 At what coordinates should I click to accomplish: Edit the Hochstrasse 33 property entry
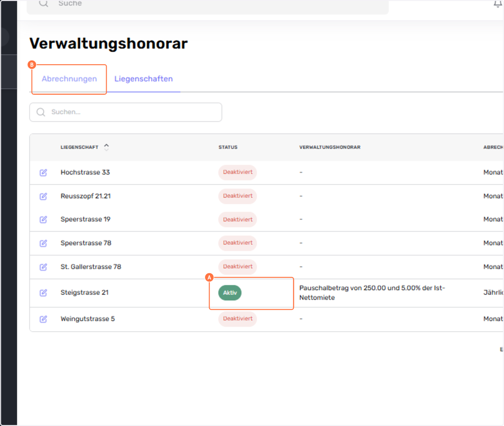click(43, 172)
